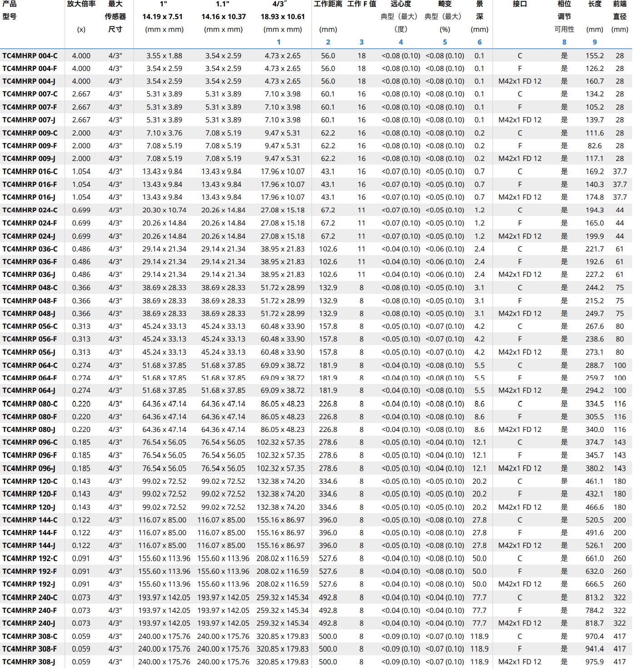Click footnote 3 under 工作 F 值

361,42
